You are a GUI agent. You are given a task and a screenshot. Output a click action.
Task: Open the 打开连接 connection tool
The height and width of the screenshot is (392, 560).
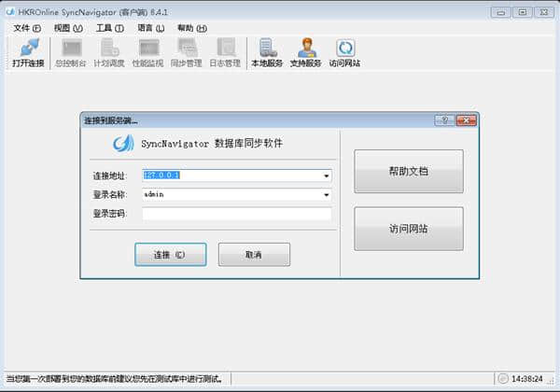(x=28, y=53)
